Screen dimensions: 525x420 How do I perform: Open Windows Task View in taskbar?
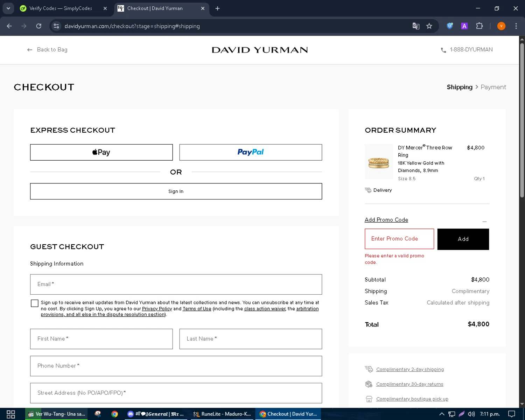11,414
